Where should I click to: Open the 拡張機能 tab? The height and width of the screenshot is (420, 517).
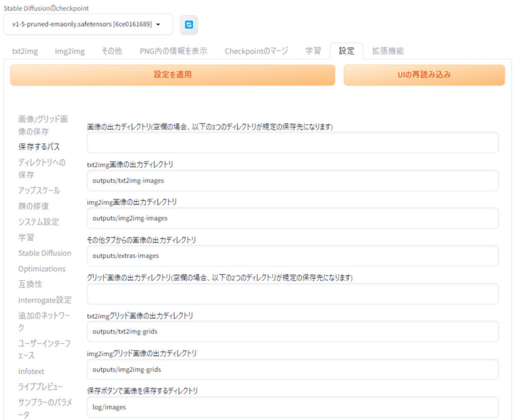click(x=388, y=51)
